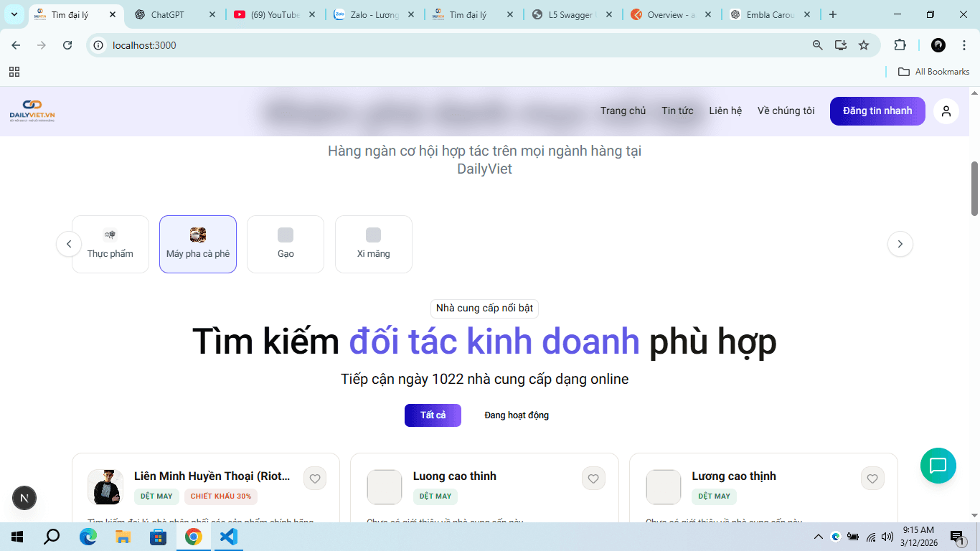Open File Explorer from taskbar
980x551 pixels.
[123, 537]
